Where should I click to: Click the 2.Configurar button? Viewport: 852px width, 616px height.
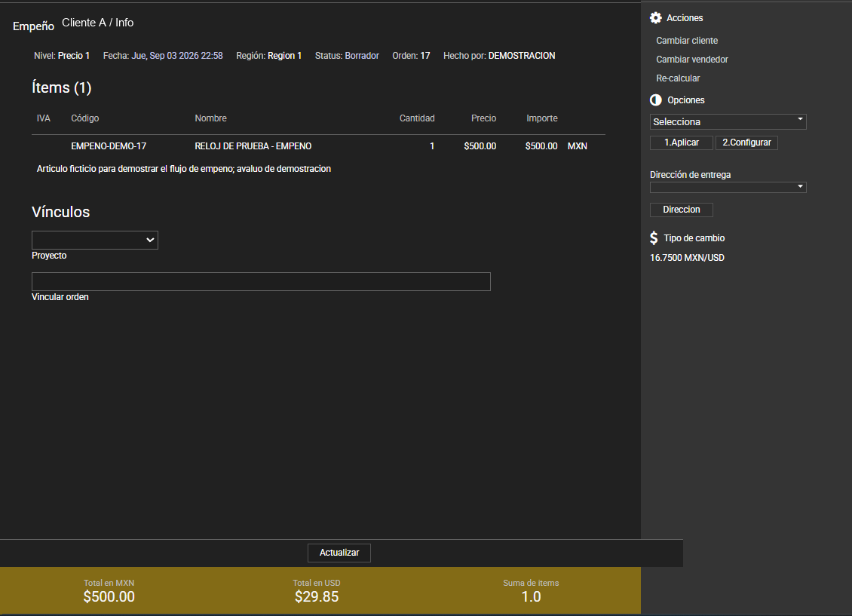[746, 143]
